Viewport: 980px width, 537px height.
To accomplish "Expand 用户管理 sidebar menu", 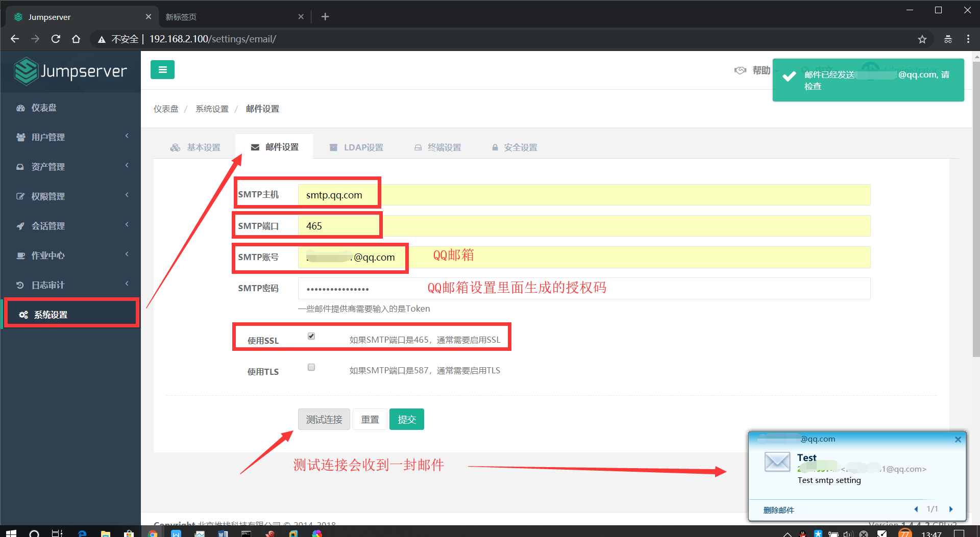I will tap(70, 137).
